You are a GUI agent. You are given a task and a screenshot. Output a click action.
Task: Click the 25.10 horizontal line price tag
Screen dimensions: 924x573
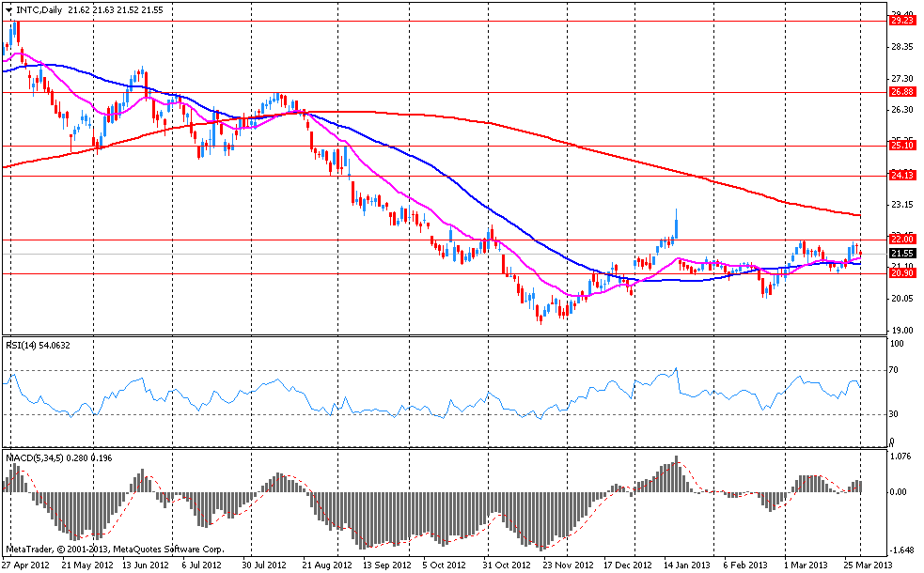tap(902, 146)
